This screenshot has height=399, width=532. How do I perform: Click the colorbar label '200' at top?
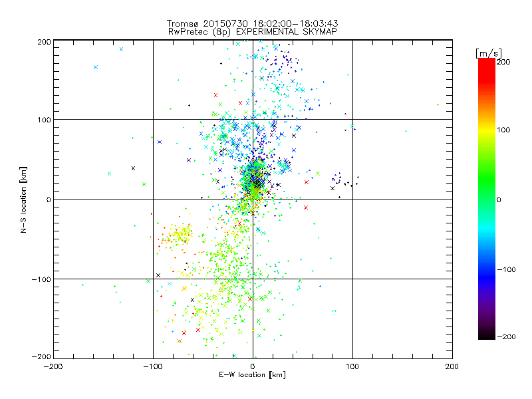click(503, 62)
